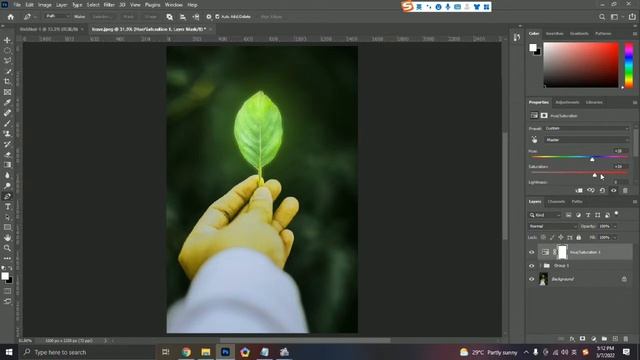640x360 pixels.
Task: Select the Clone Stamp tool
Action: (7, 134)
